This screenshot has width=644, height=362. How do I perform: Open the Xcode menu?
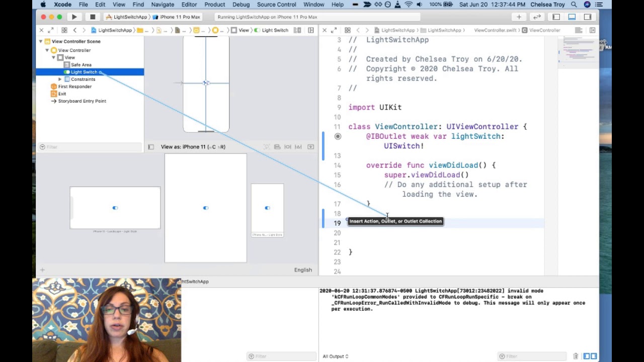(63, 5)
